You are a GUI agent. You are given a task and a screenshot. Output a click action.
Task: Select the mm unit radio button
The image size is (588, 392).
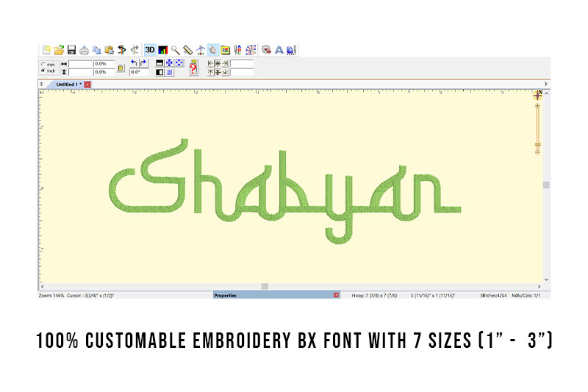coord(43,64)
